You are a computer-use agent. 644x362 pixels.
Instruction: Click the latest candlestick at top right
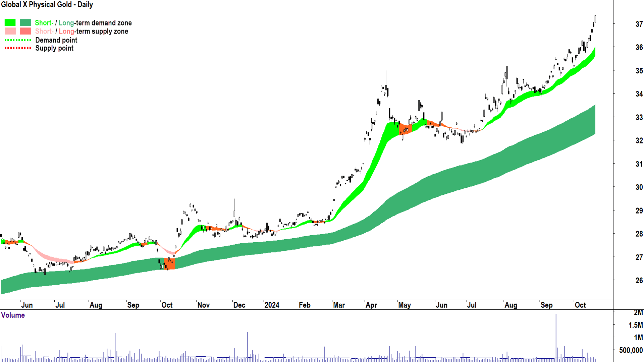[595, 19]
